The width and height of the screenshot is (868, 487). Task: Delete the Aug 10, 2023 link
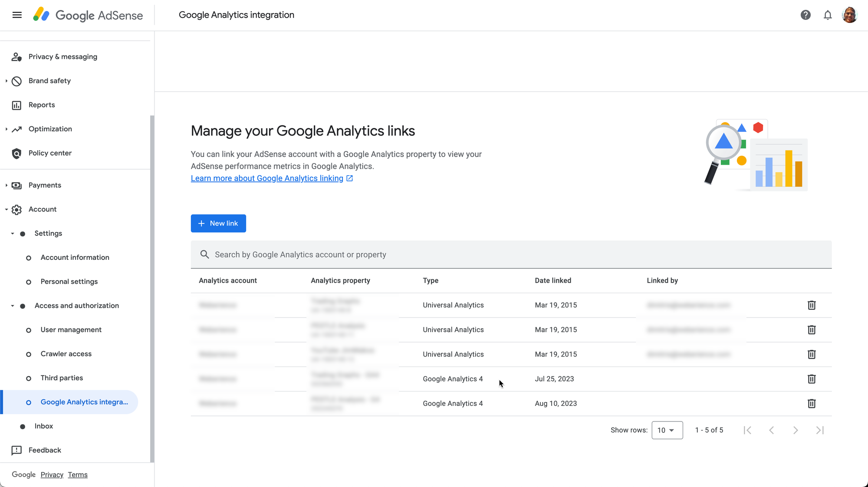click(x=811, y=404)
